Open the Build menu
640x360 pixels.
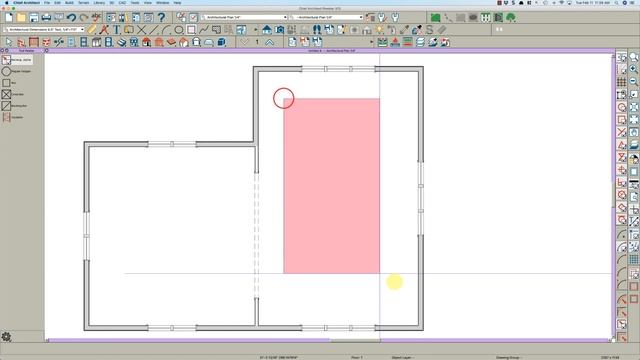tap(69, 3)
